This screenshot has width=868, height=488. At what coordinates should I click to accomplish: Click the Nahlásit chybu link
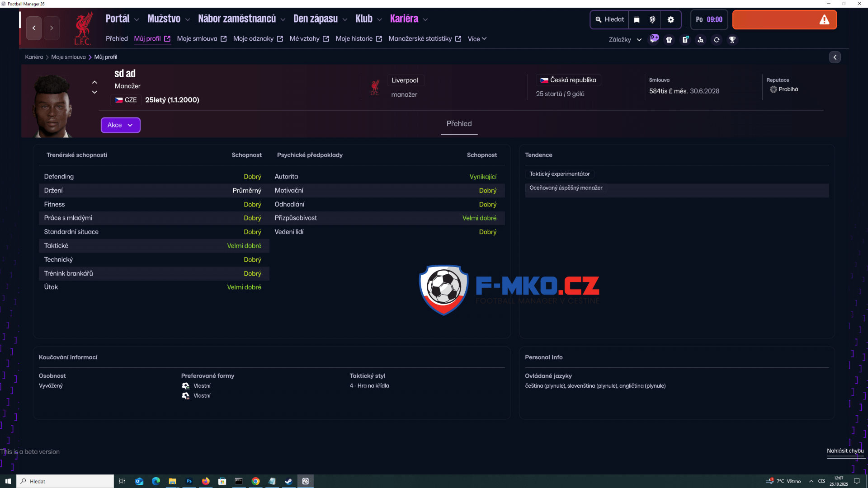tap(845, 451)
